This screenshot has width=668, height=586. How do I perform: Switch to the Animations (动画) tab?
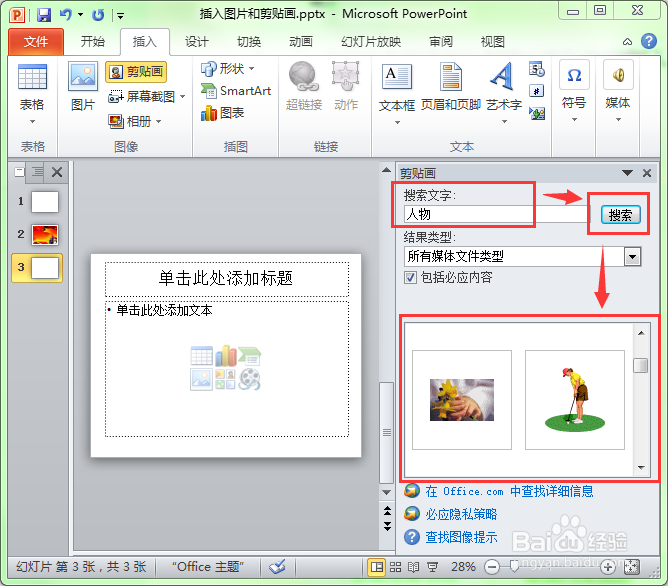point(301,41)
